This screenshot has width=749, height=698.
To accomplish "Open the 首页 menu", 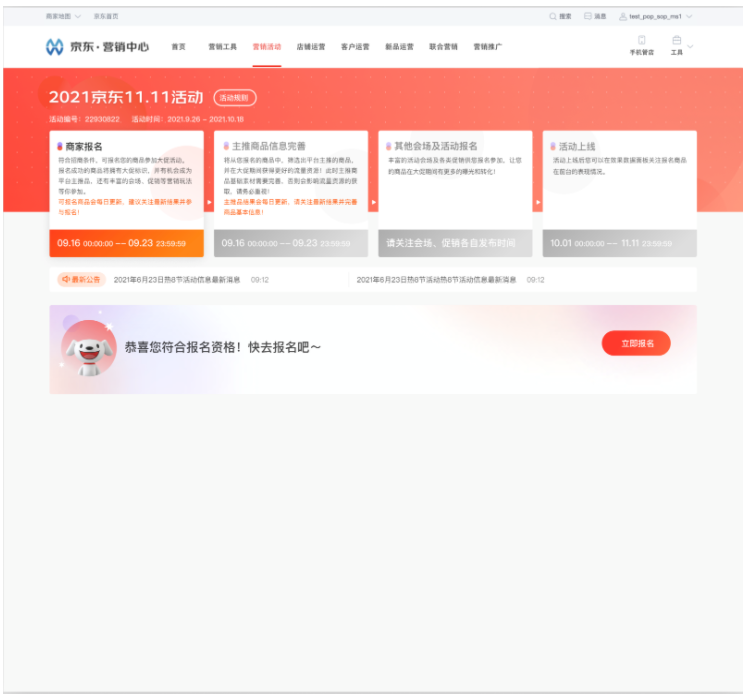I will point(178,47).
